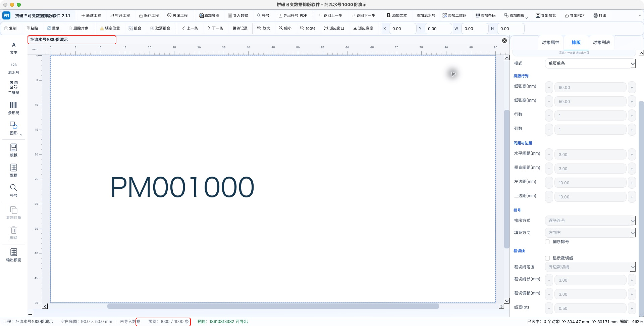The height and width of the screenshot is (326, 644).
Task: Click 跳转记录 jump to record
Action: point(240,28)
